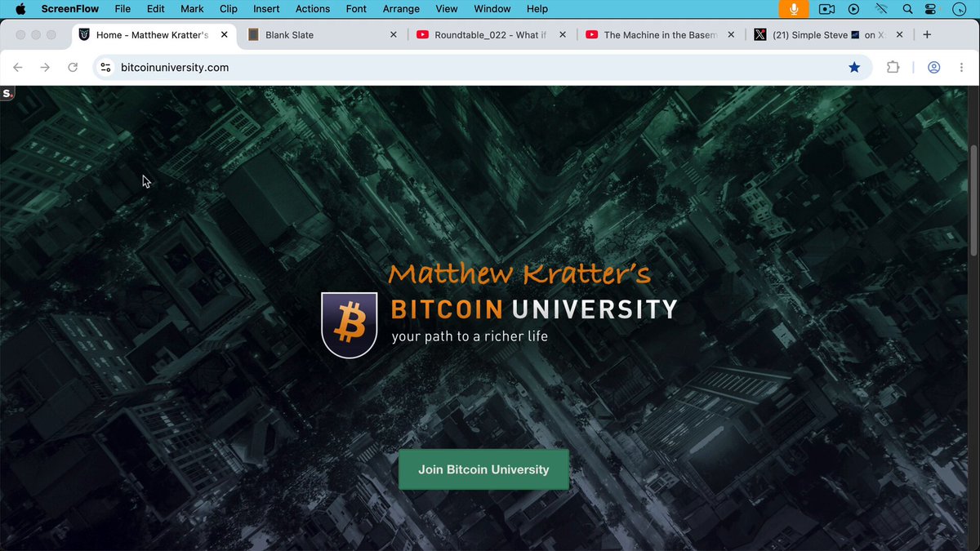The width and height of the screenshot is (980, 551).
Task: Go forward to next page
Action: [x=45, y=68]
